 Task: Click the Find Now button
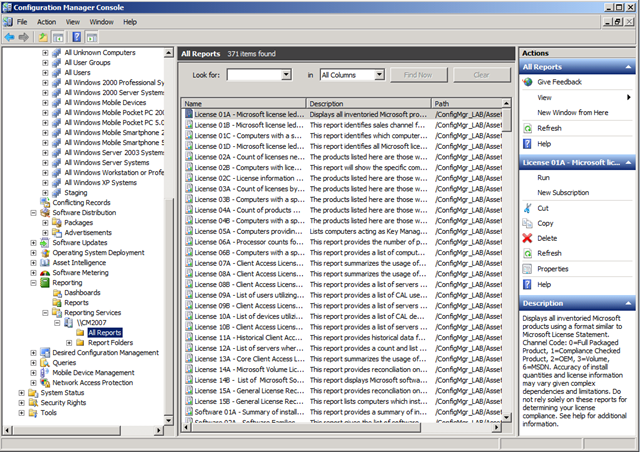[x=418, y=75]
